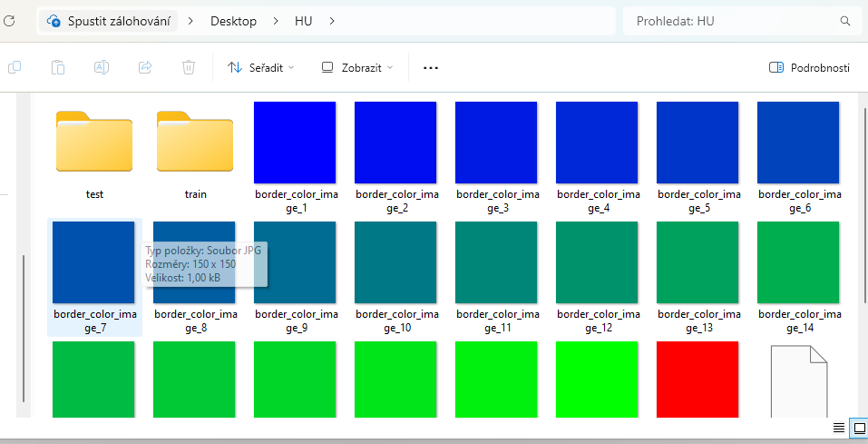Toggle the Podrobnosti details pane
The width and height of the screenshot is (868, 444).
point(809,67)
